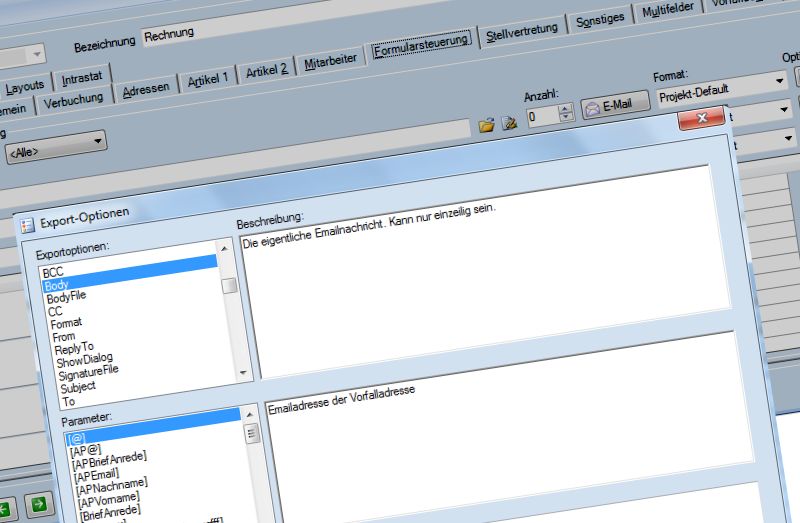The image size is (800, 523).
Task: Open the Format dropdown showing Projekt-Default
Action: tap(780, 80)
